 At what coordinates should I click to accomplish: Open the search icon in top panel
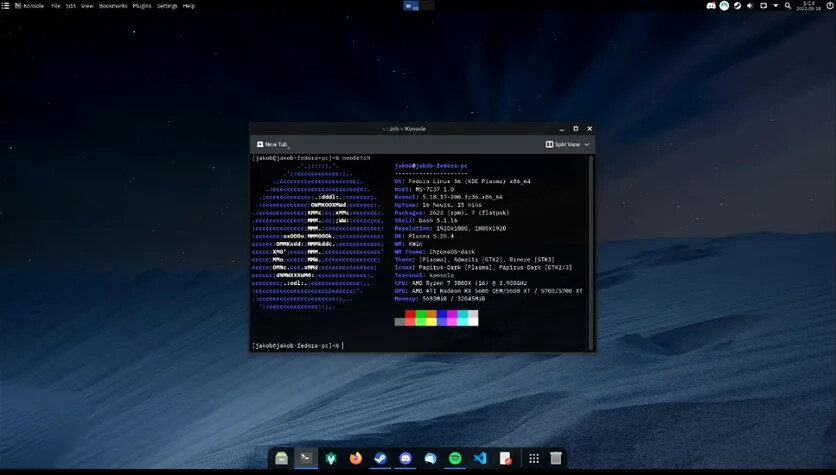pyautogui.click(x=787, y=6)
